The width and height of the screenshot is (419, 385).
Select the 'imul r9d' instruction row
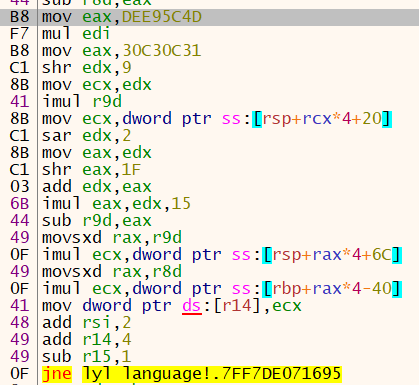[82, 102]
